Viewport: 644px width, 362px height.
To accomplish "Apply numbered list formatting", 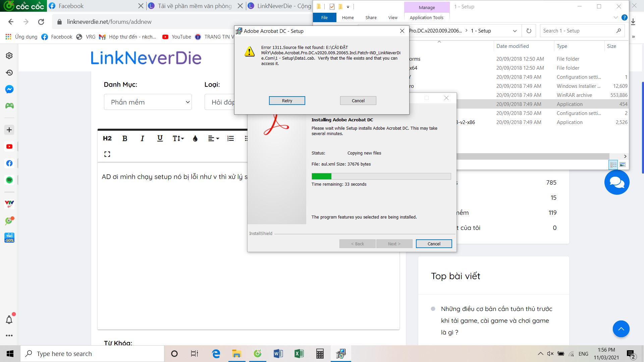I will point(230,138).
